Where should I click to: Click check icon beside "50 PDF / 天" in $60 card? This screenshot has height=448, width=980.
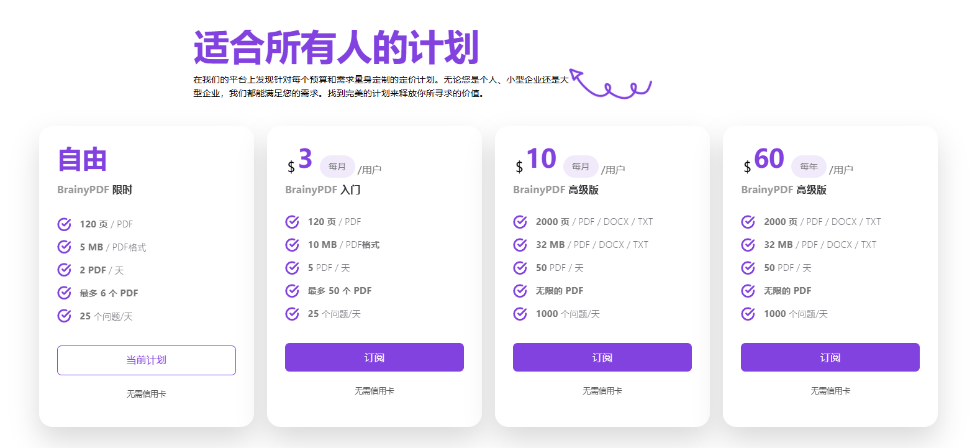coord(748,268)
